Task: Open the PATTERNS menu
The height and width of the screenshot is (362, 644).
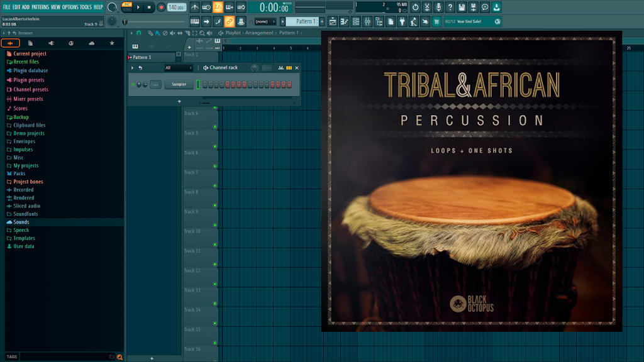Action: click(x=40, y=7)
